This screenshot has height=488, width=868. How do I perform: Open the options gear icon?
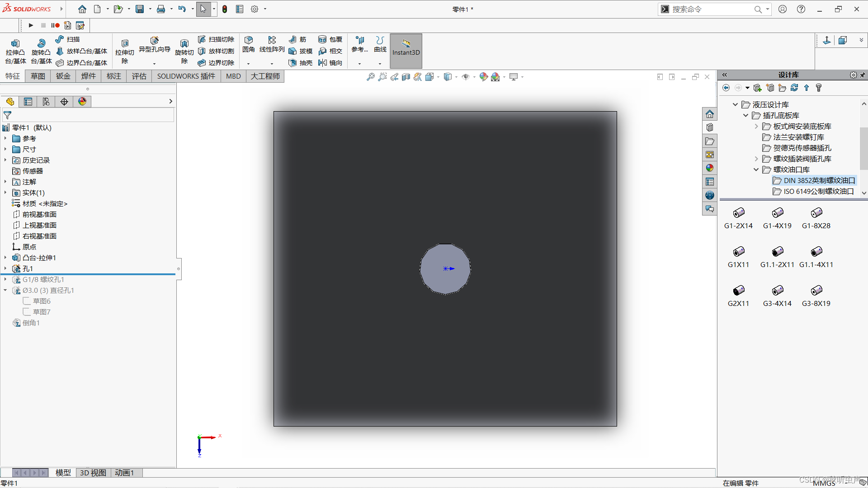click(255, 9)
